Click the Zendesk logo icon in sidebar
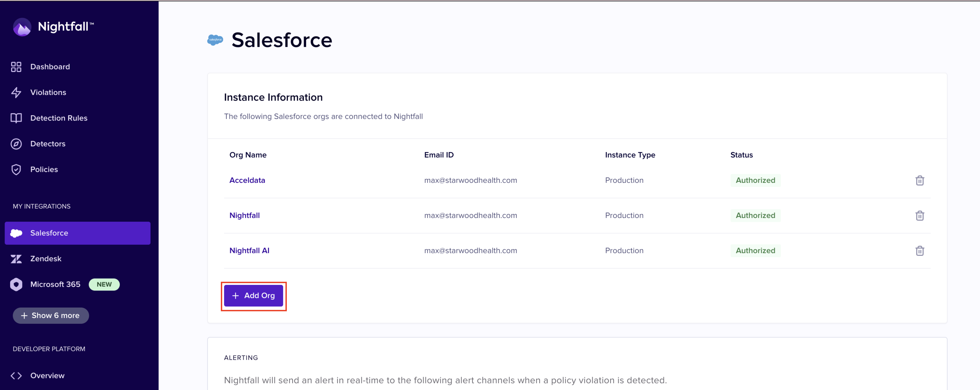 tap(16, 259)
